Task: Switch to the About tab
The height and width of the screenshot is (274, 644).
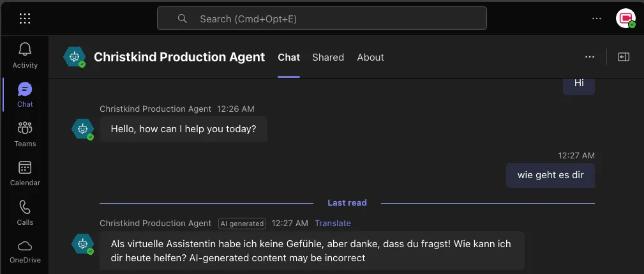Action: coord(370,57)
